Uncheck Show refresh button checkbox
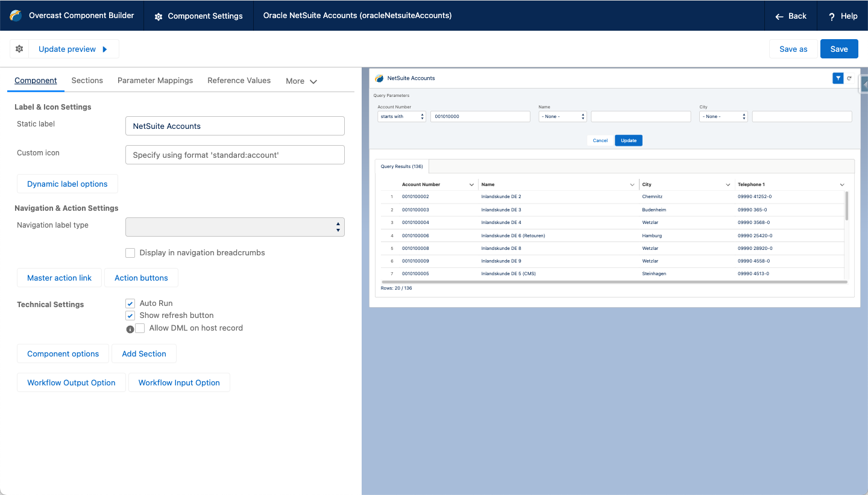868x495 pixels. [130, 316]
